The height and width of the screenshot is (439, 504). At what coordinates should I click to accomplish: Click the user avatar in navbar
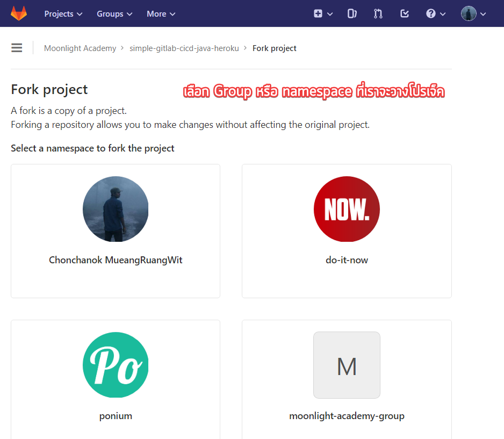pyautogui.click(x=469, y=13)
